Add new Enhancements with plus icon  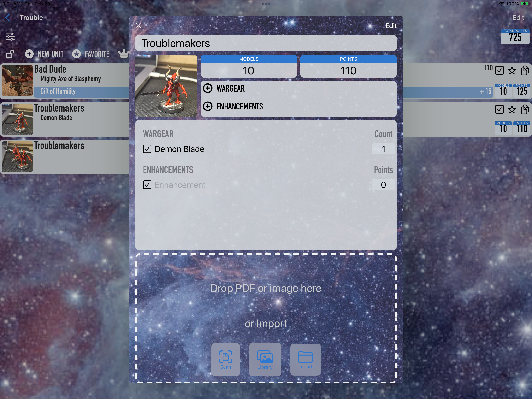pos(208,106)
